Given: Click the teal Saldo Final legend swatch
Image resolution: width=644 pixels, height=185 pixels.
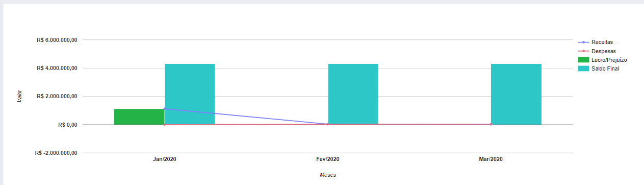Looking at the screenshot, I should [x=583, y=68].
